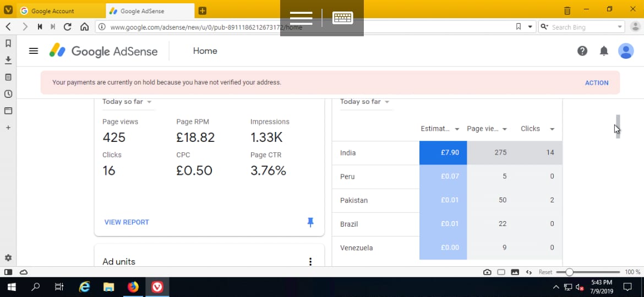Select the Pakistan row label
This screenshot has height=297, width=644.
tap(353, 200)
